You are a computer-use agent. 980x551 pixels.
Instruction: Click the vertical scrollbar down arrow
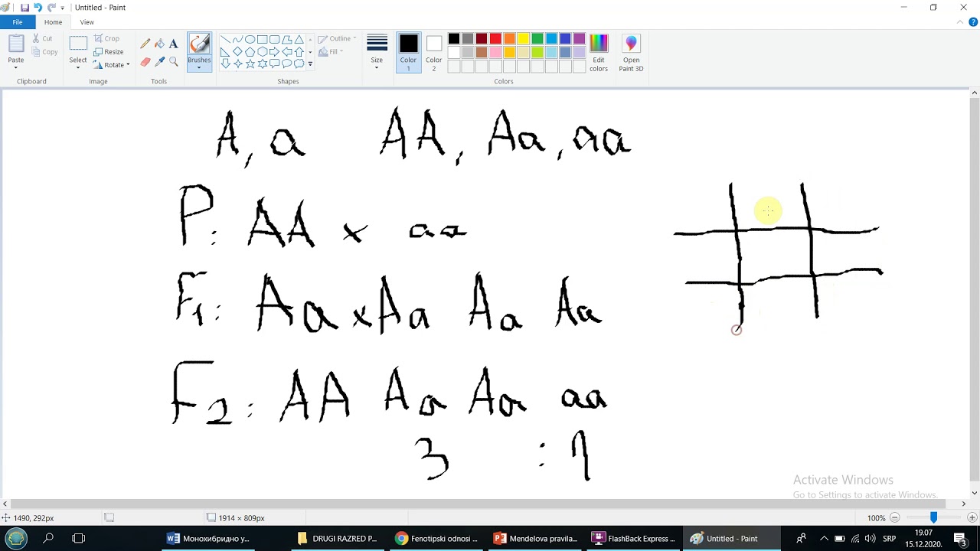(x=975, y=493)
